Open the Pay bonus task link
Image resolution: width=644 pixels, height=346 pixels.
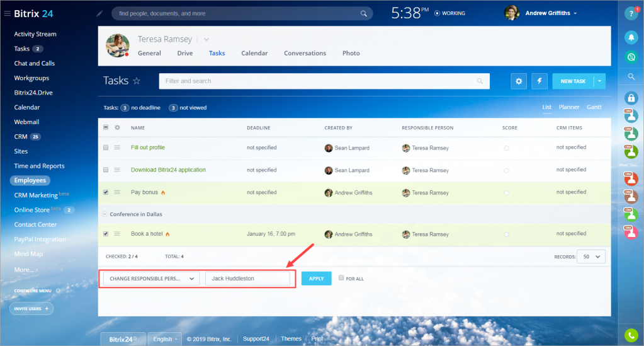144,192
